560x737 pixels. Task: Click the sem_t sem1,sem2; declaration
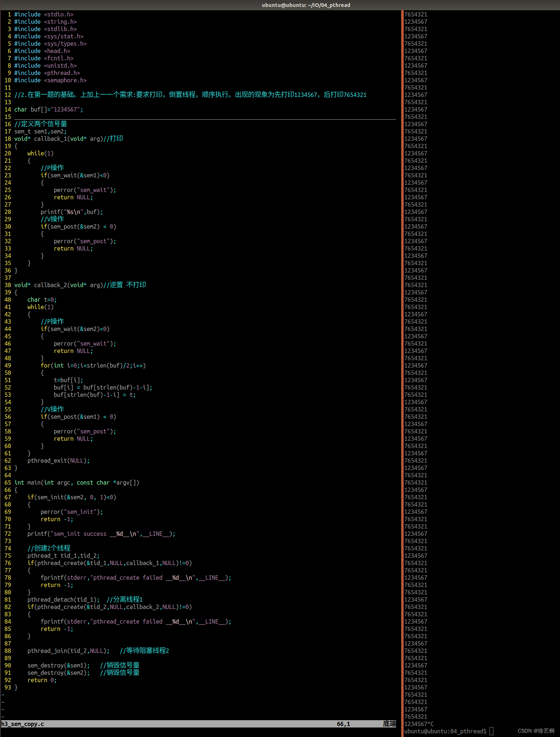coord(40,131)
